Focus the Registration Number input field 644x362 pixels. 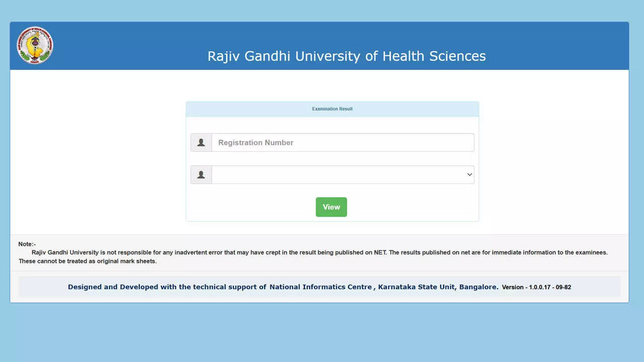click(x=343, y=143)
